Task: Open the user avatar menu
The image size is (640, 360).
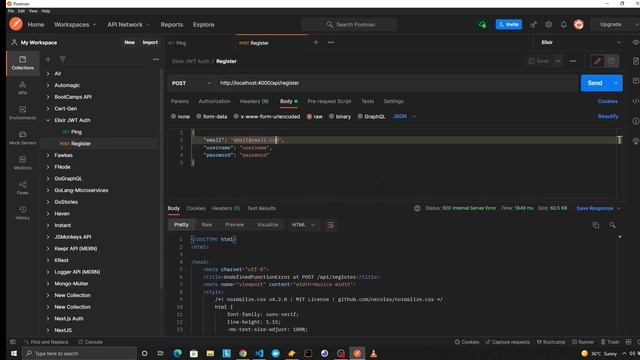Action: (x=578, y=24)
